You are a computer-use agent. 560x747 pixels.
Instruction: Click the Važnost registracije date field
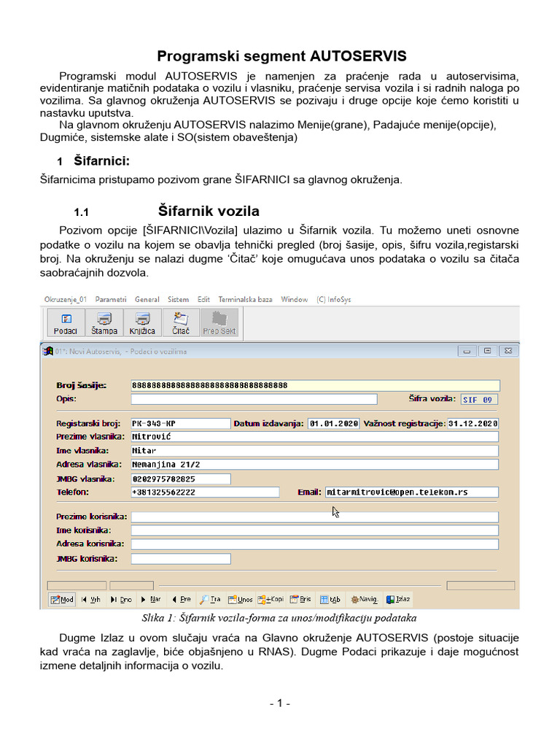(472, 424)
